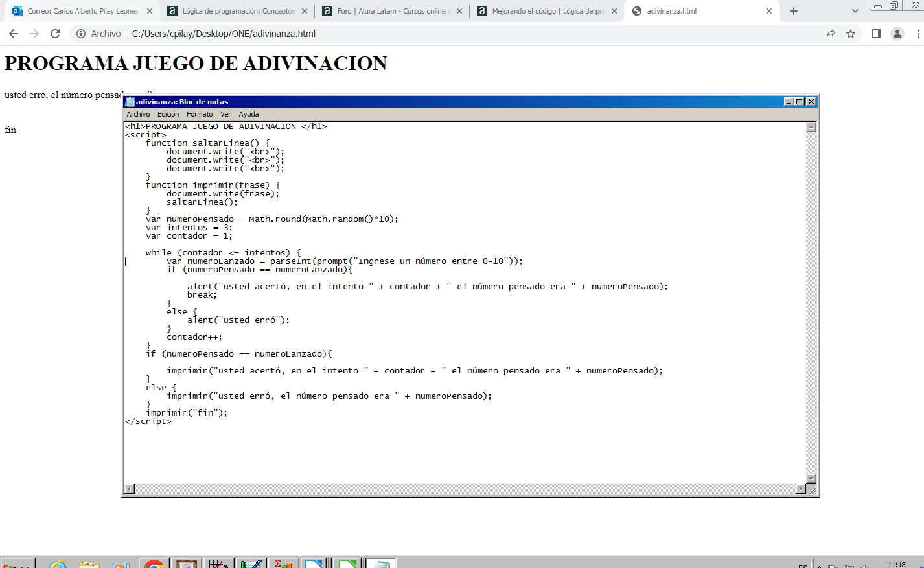Open the Notepad Ayuda menu
The height and width of the screenshot is (568, 924).
[x=249, y=114]
